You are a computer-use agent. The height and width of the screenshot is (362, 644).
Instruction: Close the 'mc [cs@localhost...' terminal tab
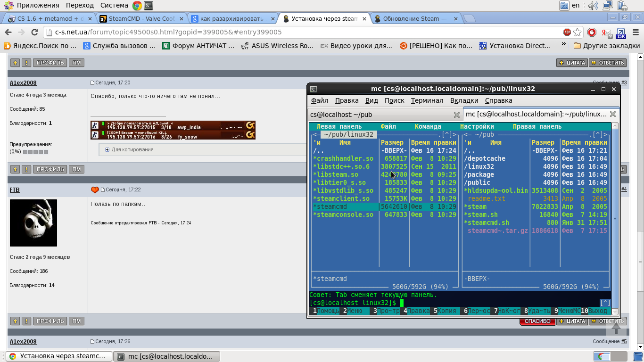click(613, 114)
